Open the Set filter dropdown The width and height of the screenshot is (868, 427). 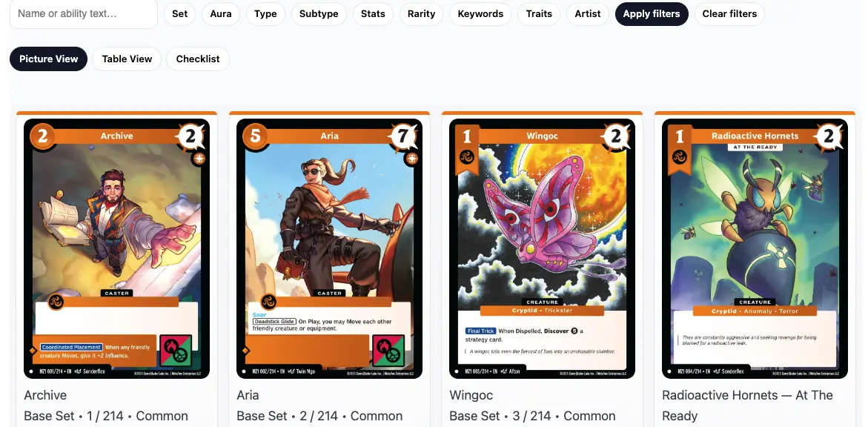(179, 14)
